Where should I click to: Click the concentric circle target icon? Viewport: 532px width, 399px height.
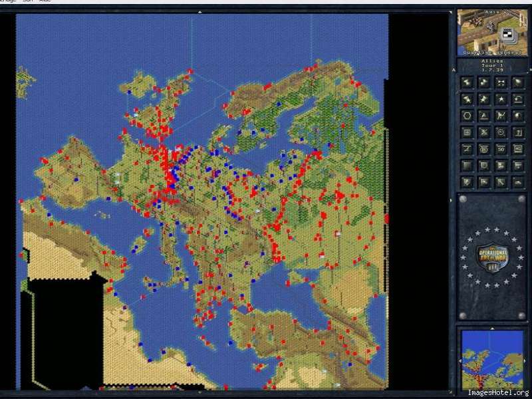coord(501,132)
